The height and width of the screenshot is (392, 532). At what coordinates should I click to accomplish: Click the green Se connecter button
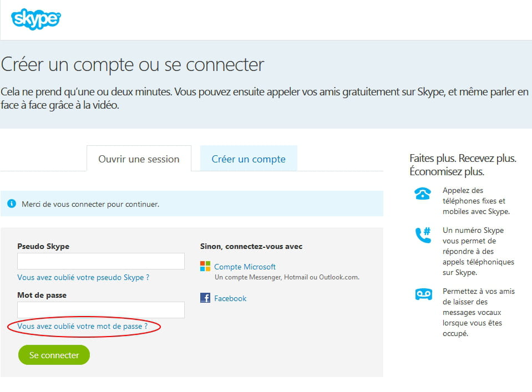tap(54, 355)
